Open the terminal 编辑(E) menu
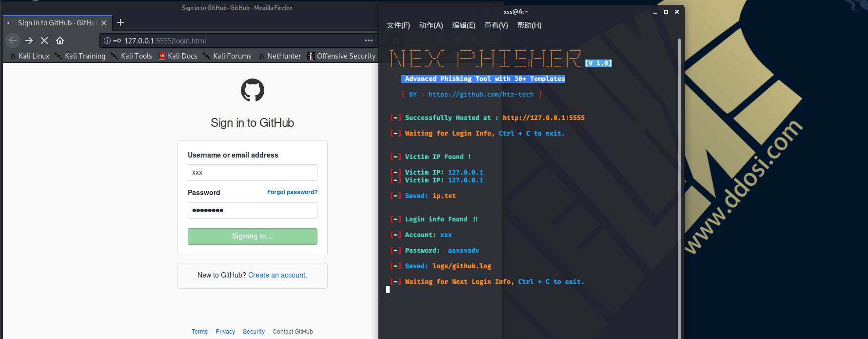The width and height of the screenshot is (868, 339). click(x=463, y=25)
